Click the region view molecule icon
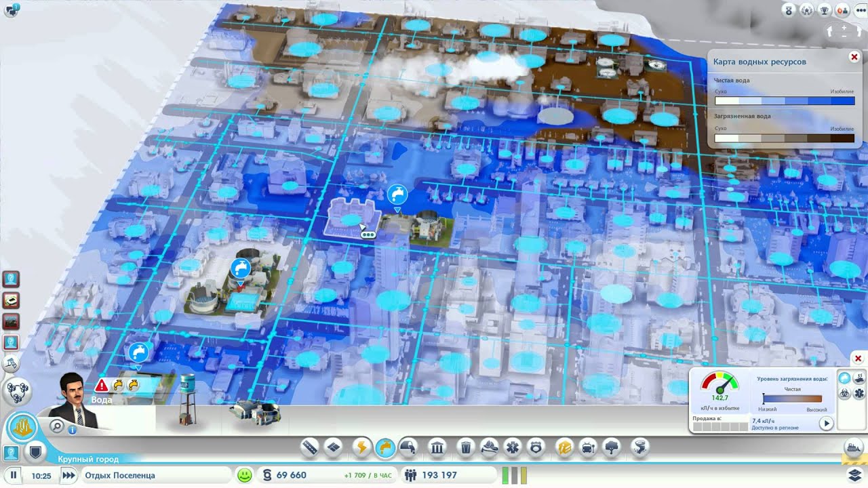This screenshot has height=488, width=868. (16, 391)
